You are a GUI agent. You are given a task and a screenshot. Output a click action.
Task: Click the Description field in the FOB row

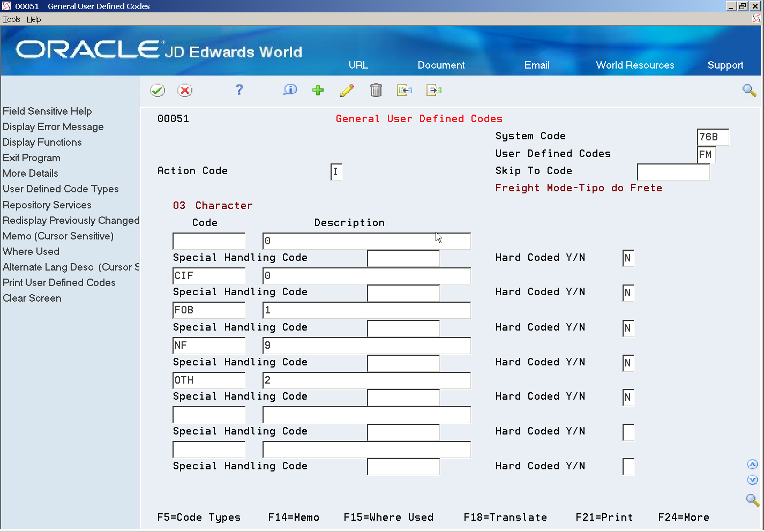(366, 310)
